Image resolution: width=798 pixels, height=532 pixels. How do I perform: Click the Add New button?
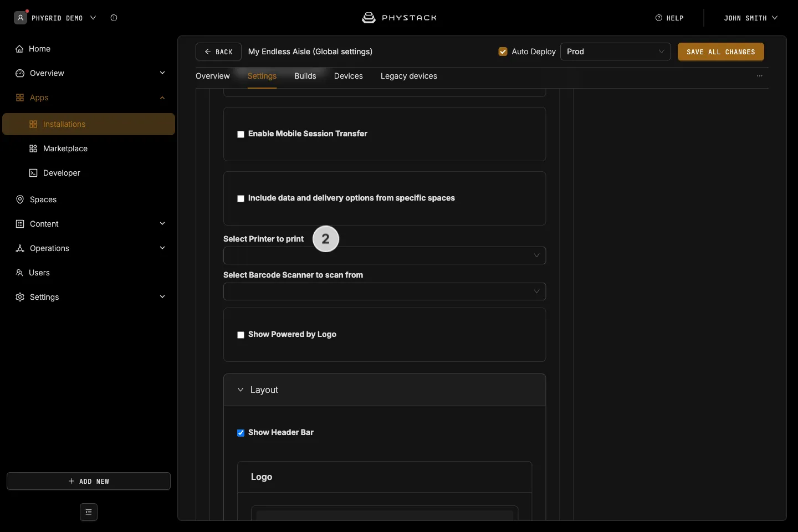pos(89,481)
